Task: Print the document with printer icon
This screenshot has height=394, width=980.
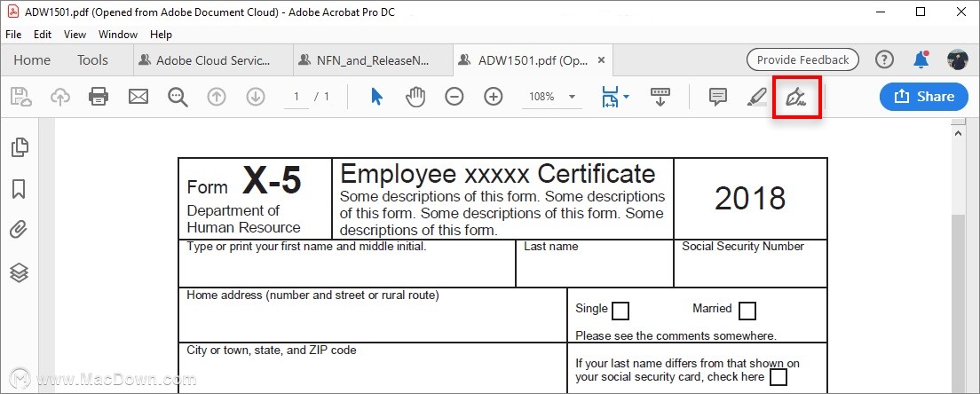Action: [99, 96]
